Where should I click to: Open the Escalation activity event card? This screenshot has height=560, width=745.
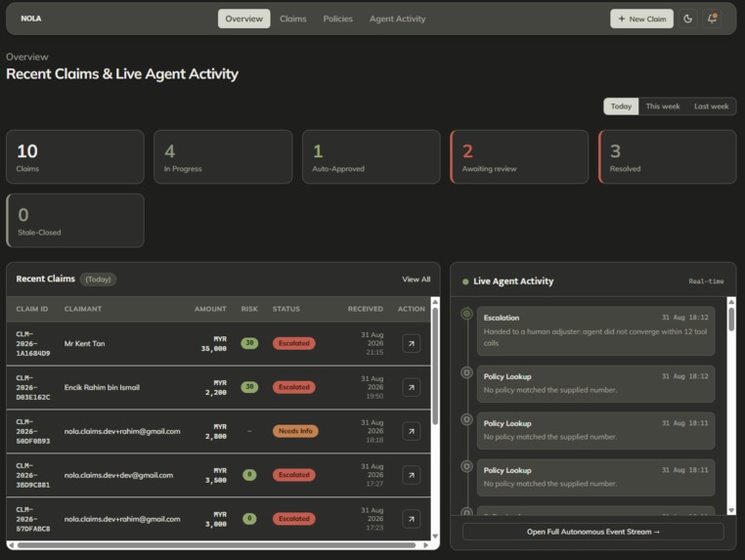pyautogui.click(x=595, y=330)
